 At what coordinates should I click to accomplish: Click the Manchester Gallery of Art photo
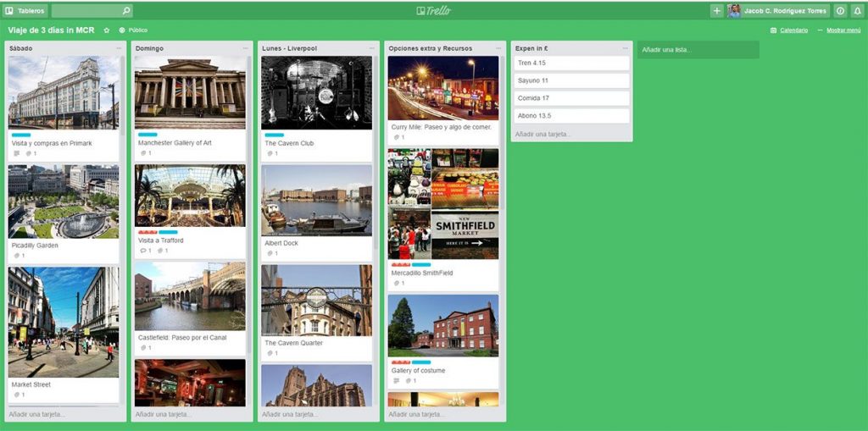coord(190,93)
